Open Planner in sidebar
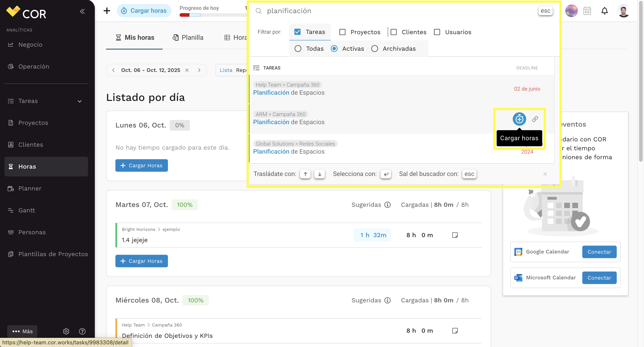The image size is (644, 347). click(46, 188)
